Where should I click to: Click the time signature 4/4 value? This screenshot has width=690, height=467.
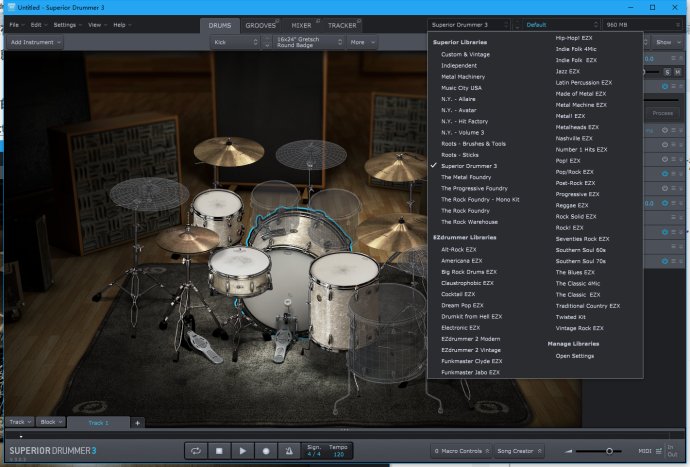coord(314,454)
